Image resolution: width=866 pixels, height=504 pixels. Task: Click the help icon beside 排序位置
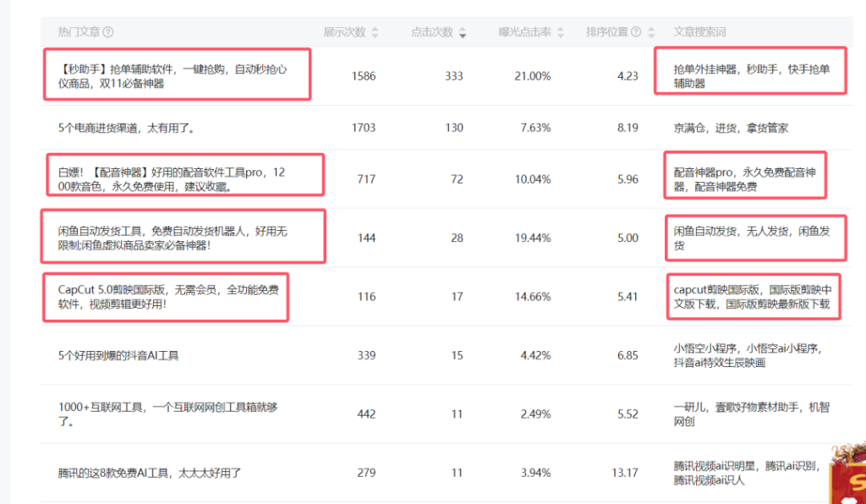click(x=636, y=32)
